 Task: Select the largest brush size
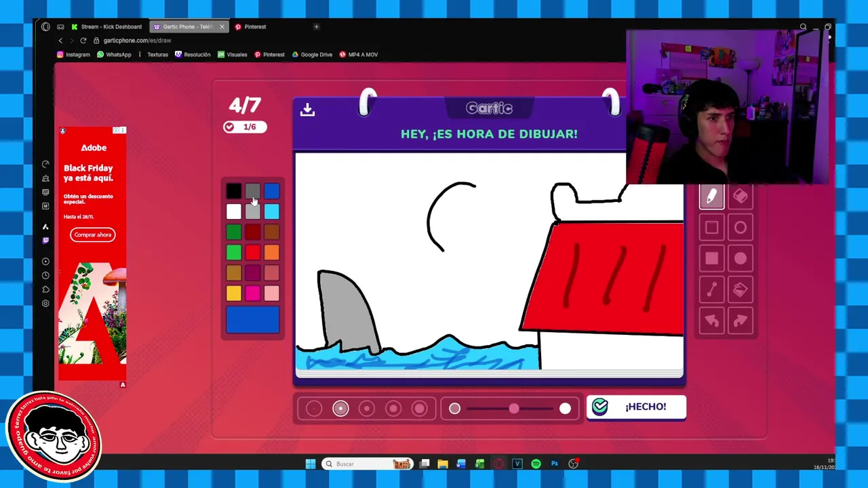(x=420, y=408)
